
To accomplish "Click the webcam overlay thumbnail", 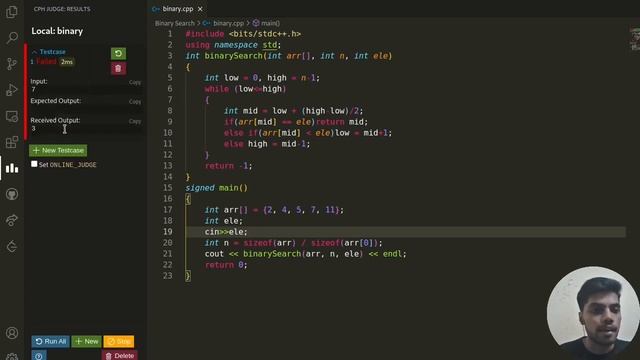I will 593,312.
